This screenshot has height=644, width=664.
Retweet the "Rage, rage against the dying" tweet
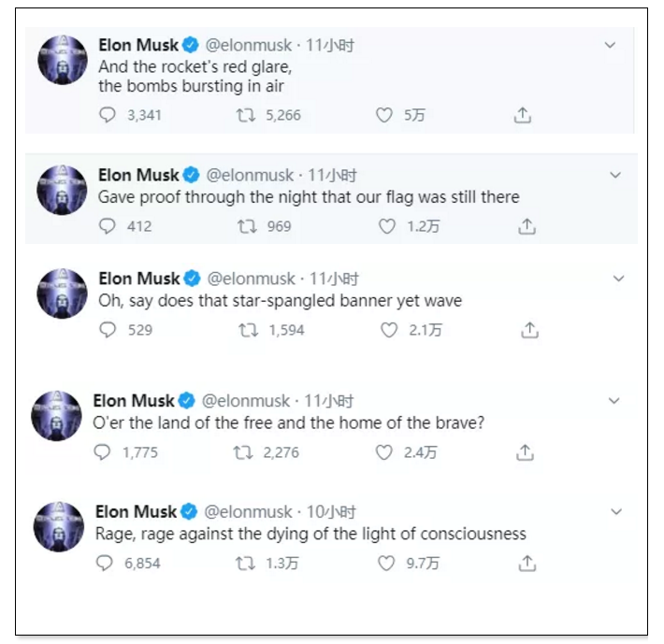[245, 564]
